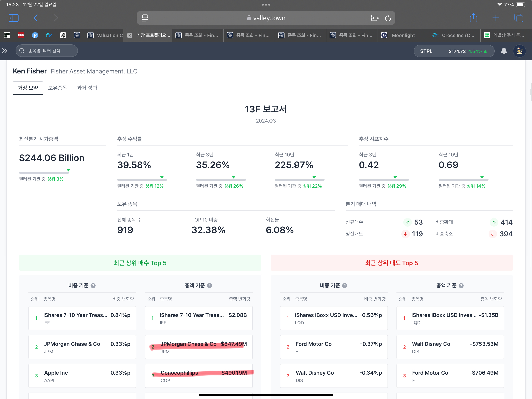The image size is (532, 399).
Task: Click the 225.97% ten-year return
Action: point(294,165)
